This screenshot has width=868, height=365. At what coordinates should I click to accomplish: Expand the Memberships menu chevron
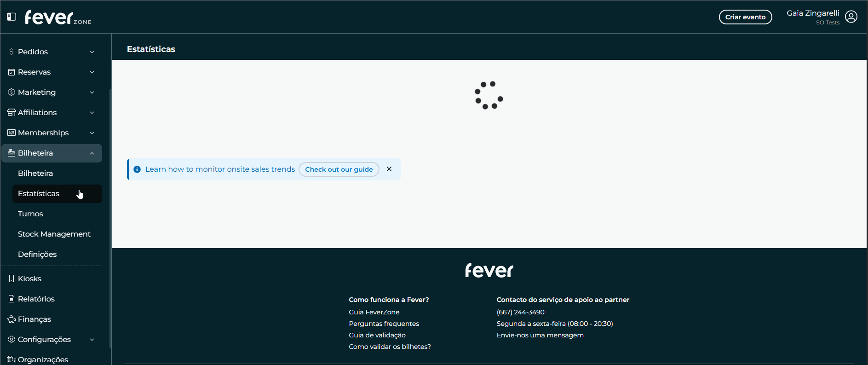[92, 133]
